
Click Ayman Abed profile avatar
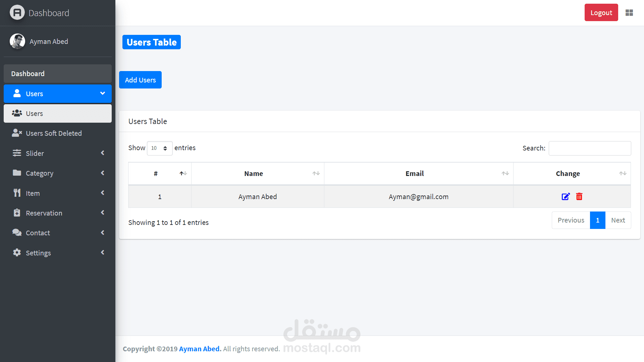[17, 42]
